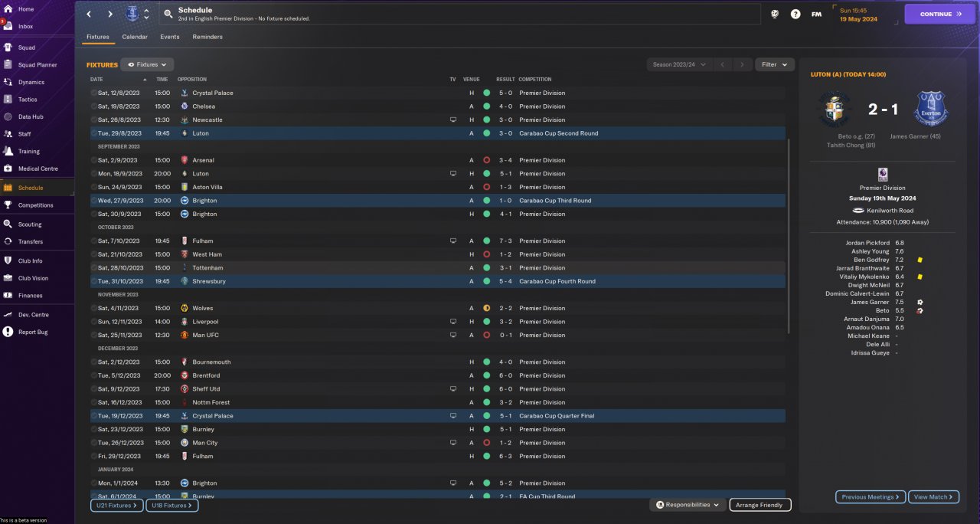Viewport: 980px width, 524px height.
Task: Open the FM menu
Action: (816, 14)
